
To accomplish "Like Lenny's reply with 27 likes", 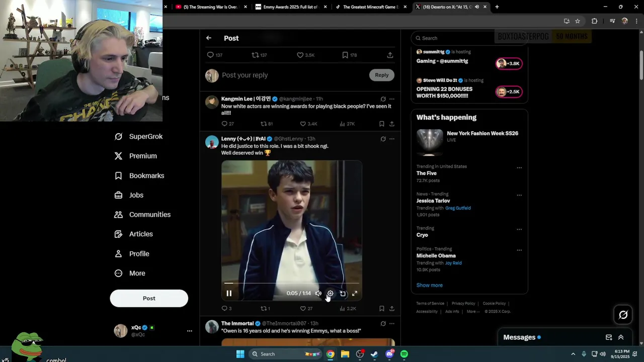I will [306, 308].
